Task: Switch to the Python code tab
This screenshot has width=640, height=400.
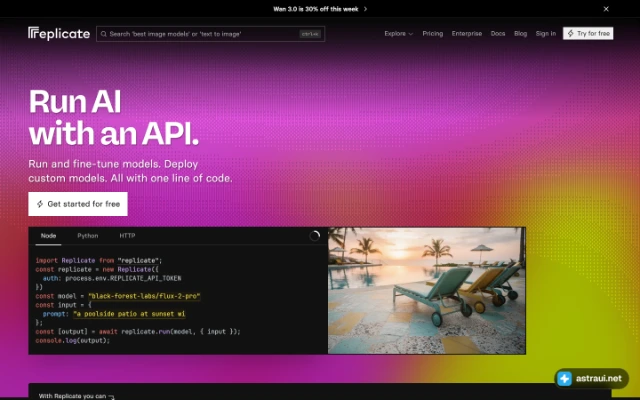Action: click(88, 236)
